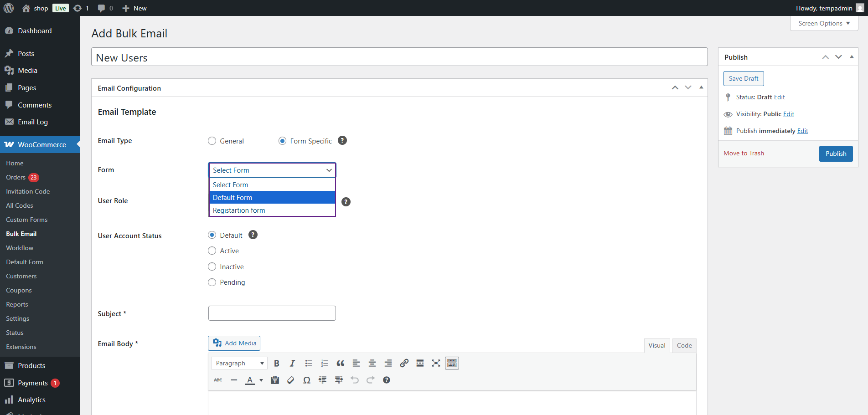Choose Active user account status
This screenshot has height=415, width=868.
(212, 251)
